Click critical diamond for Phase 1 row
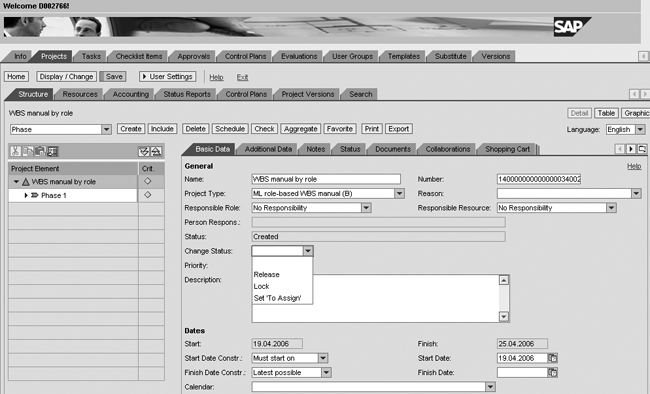Image resolution: width=650 pixels, height=394 pixels. coord(148,195)
